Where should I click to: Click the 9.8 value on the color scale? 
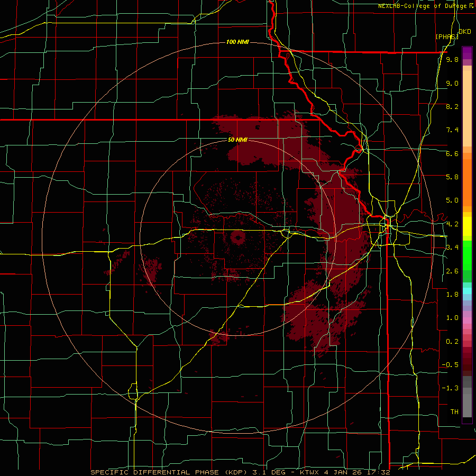452,60
